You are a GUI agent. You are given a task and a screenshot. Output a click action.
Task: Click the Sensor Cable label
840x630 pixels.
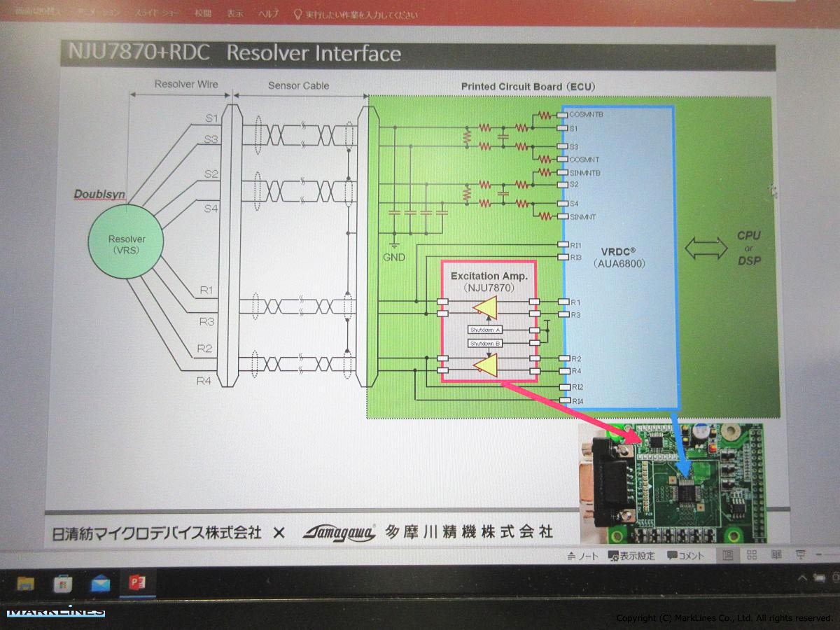298,85
